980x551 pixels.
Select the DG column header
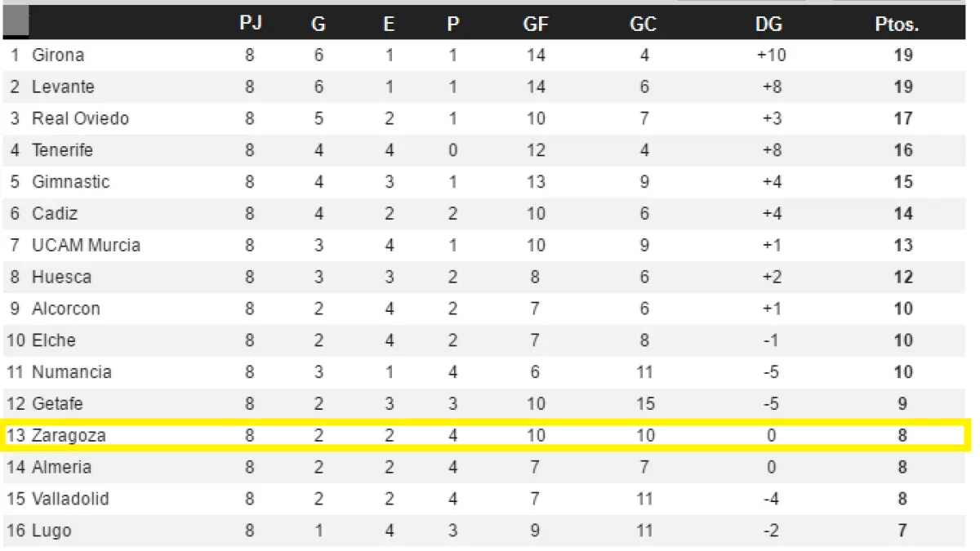[769, 24]
